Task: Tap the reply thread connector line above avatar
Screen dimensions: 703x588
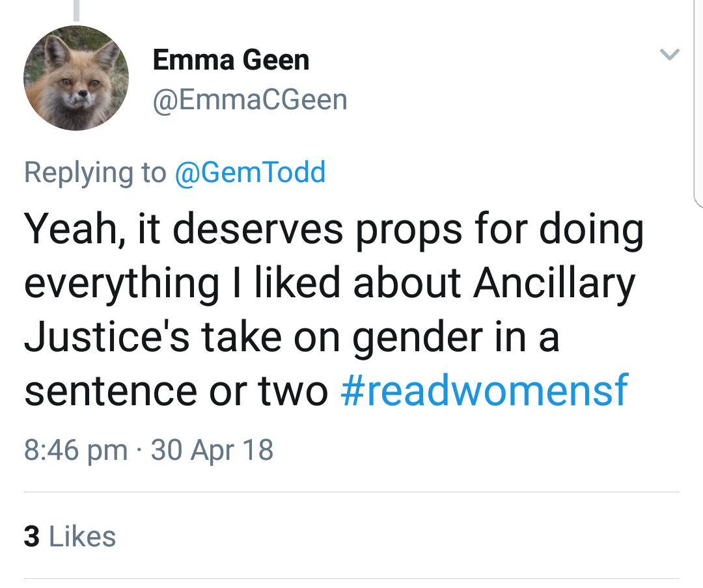Action: click(x=76, y=10)
